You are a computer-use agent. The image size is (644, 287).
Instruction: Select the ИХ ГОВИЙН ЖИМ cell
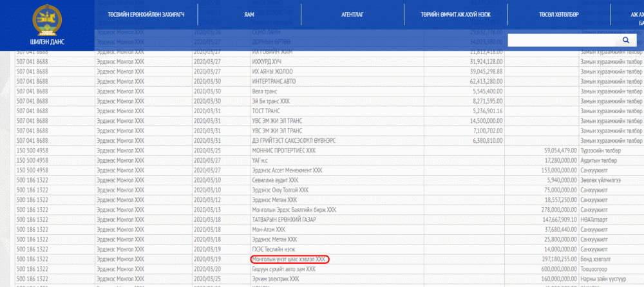[337, 52]
